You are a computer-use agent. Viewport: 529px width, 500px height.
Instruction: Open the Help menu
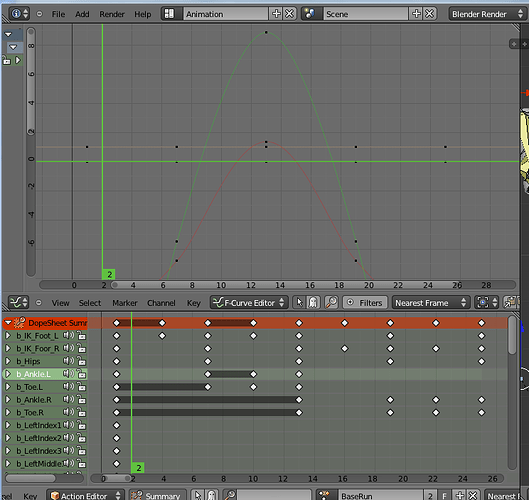tap(142, 14)
